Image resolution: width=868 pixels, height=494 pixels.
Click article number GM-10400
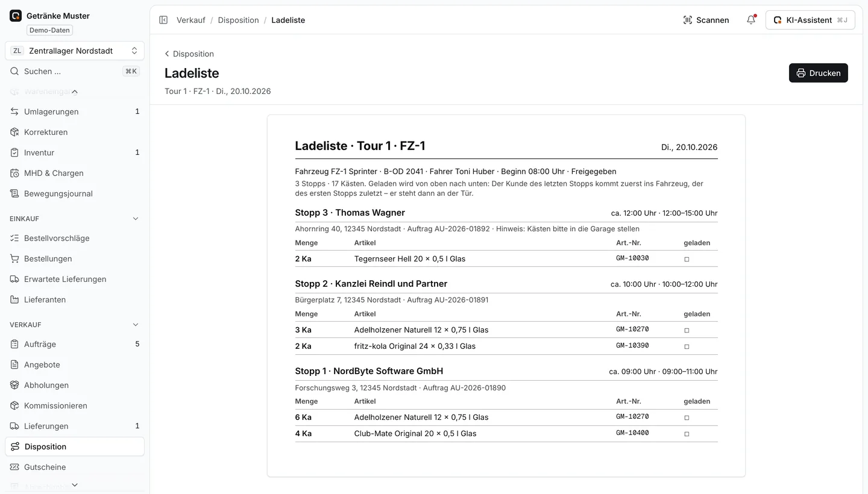pyautogui.click(x=632, y=433)
